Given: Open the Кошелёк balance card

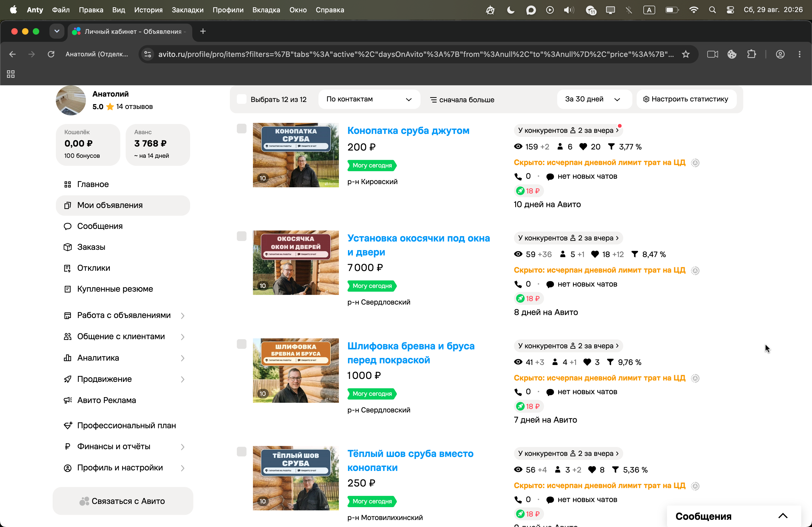Looking at the screenshot, I should (x=88, y=145).
